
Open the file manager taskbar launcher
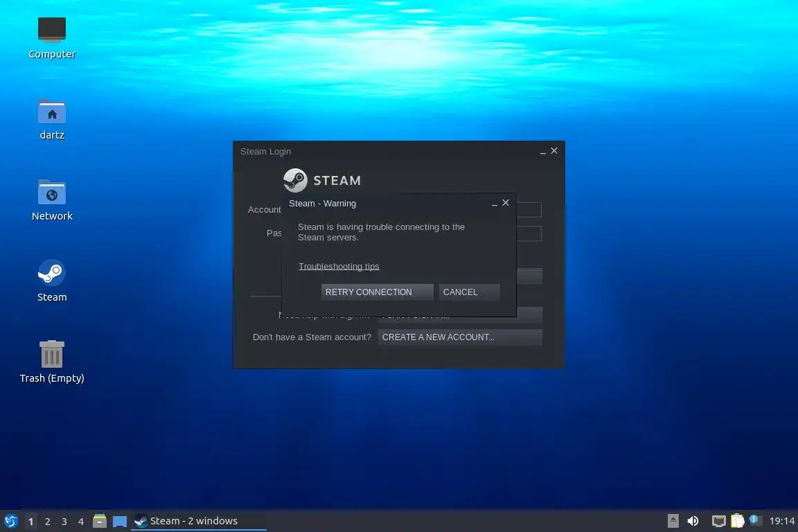click(100, 521)
